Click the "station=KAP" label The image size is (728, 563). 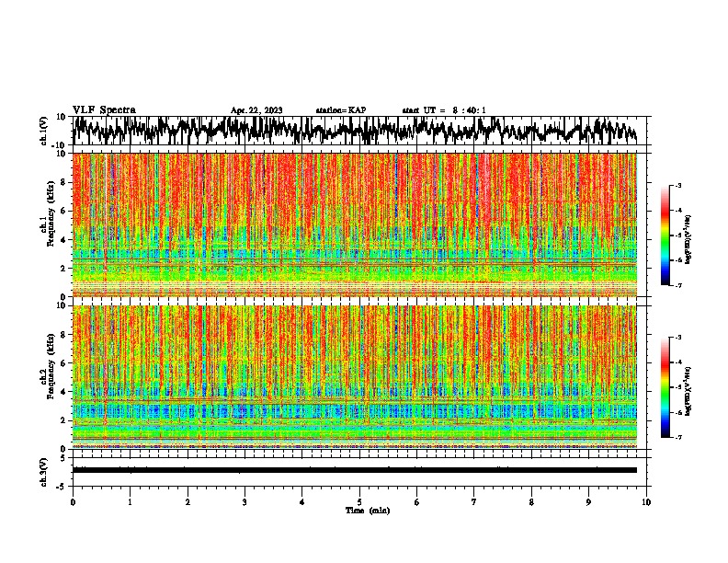(x=341, y=110)
